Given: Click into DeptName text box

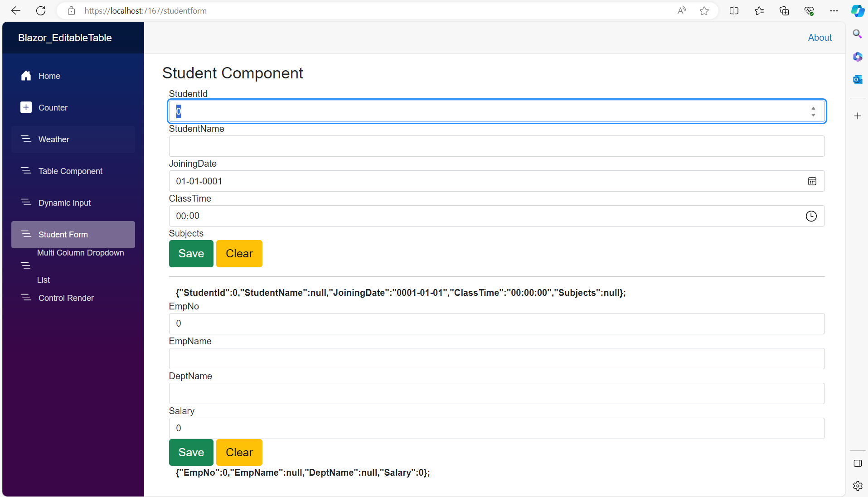Looking at the screenshot, I should coord(496,394).
